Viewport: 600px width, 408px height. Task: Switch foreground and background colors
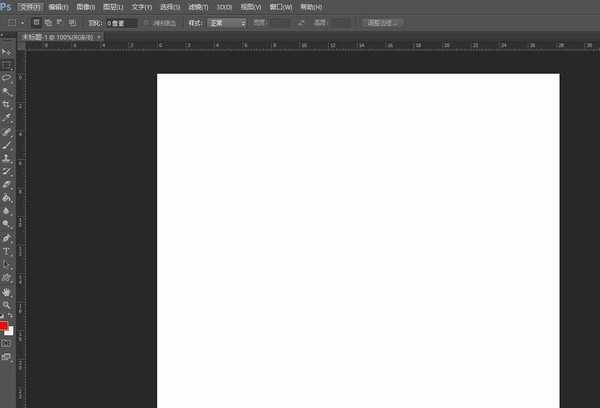[11, 317]
